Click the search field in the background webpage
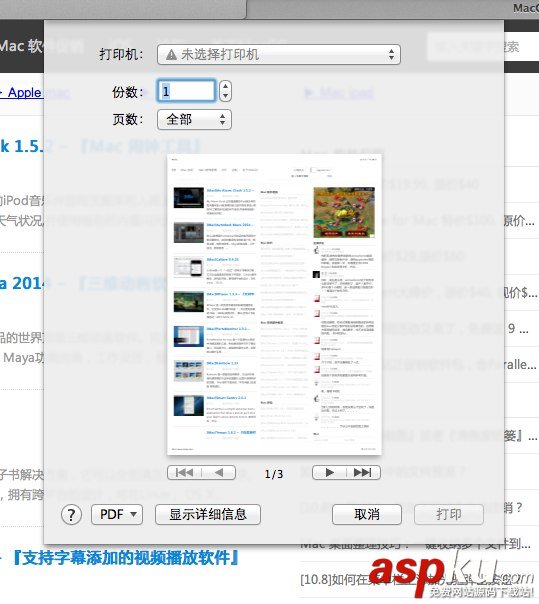 point(483,47)
